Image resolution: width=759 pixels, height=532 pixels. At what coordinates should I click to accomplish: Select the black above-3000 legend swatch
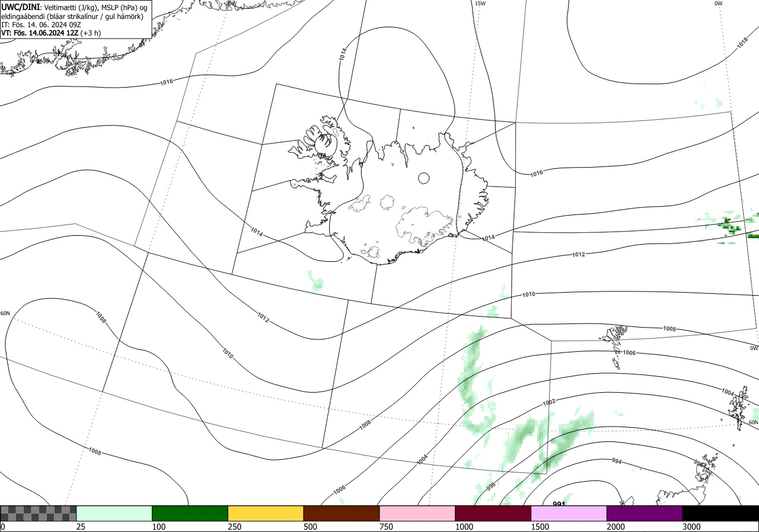pos(720,513)
